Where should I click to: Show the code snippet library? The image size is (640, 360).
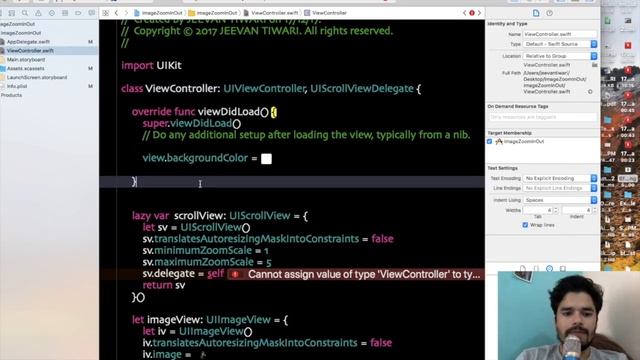(536, 268)
